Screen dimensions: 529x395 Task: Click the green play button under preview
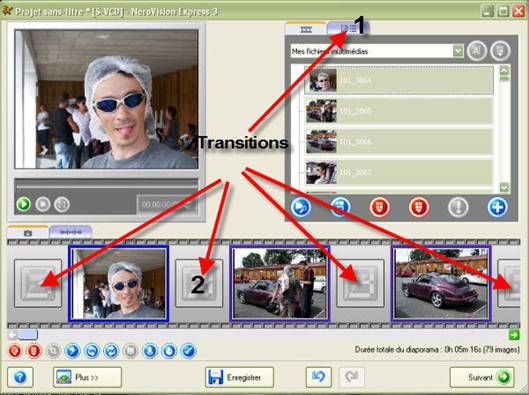(x=24, y=204)
